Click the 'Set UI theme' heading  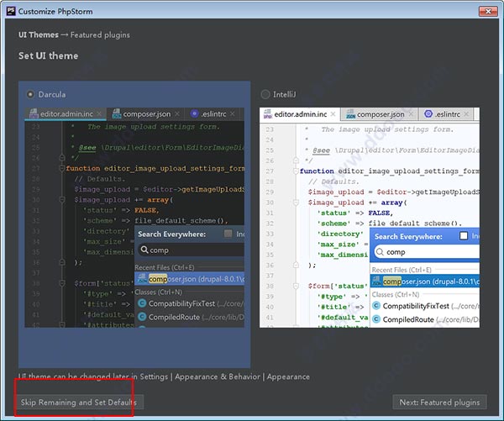[x=48, y=55]
